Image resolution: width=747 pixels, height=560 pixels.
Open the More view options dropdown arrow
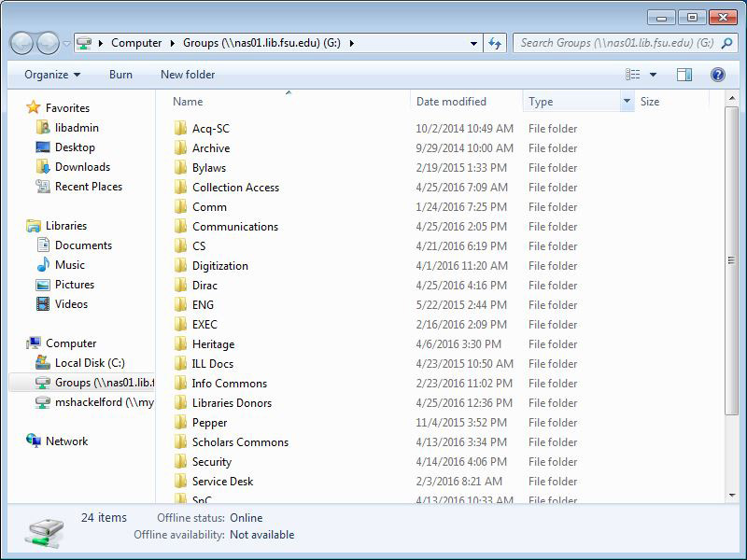coord(653,75)
